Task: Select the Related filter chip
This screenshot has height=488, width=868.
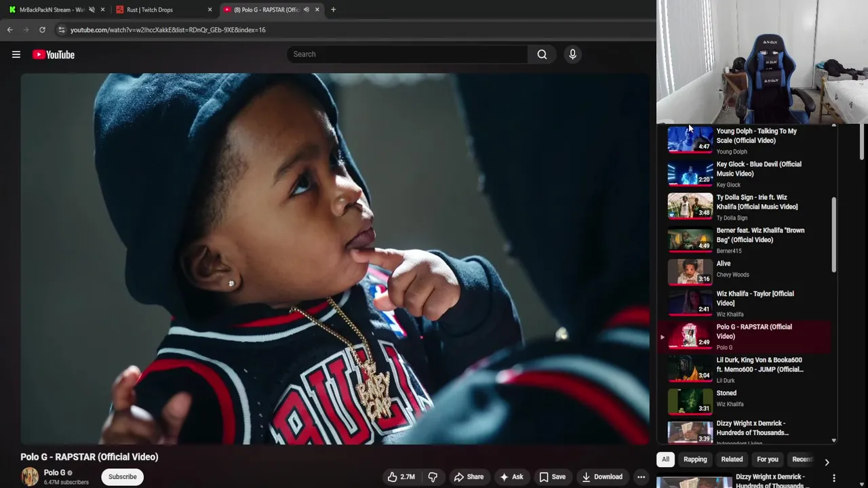Action: [732, 460]
